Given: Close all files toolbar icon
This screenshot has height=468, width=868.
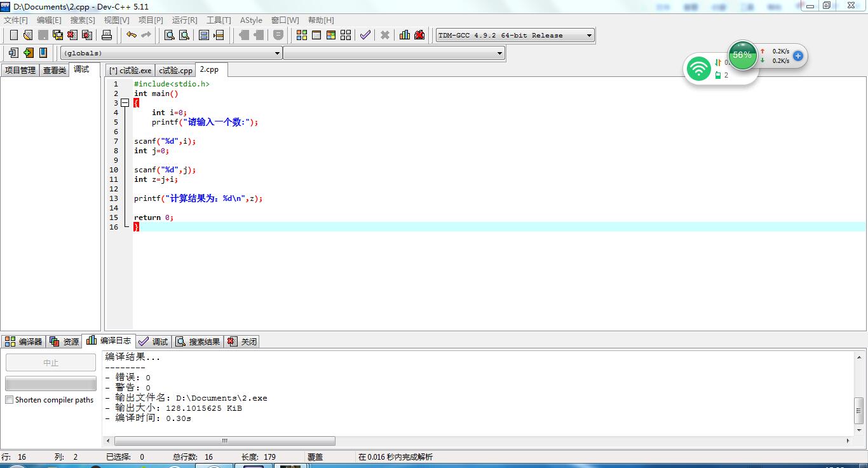Looking at the screenshot, I should 87,35.
